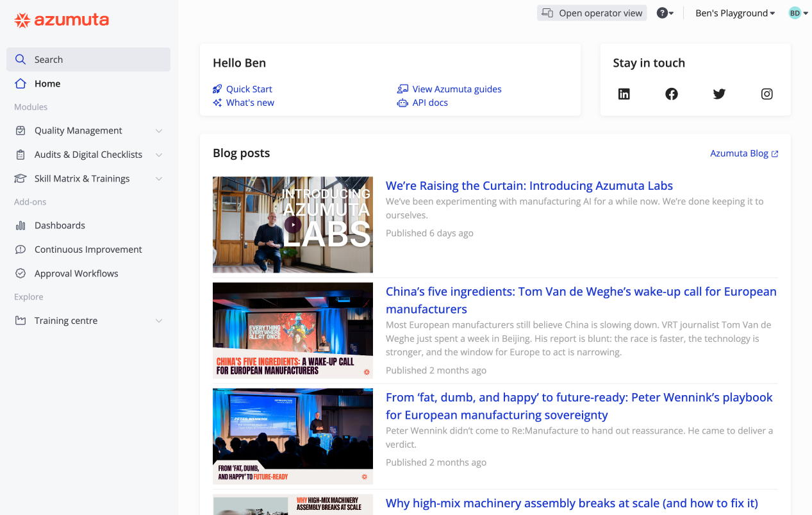The height and width of the screenshot is (515, 812).
Task: Expand the Training centre chevron
Action: tap(159, 321)
